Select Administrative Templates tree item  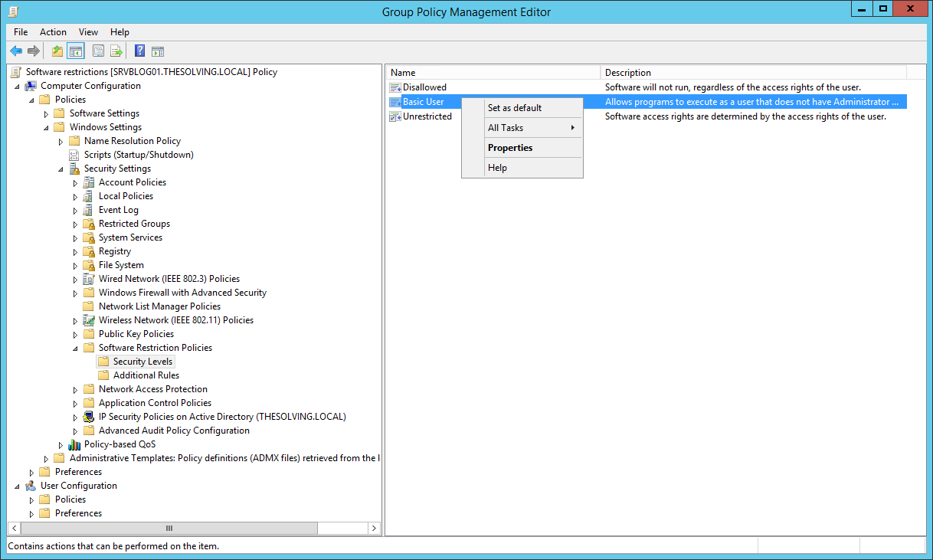click(x=225, y=458)
